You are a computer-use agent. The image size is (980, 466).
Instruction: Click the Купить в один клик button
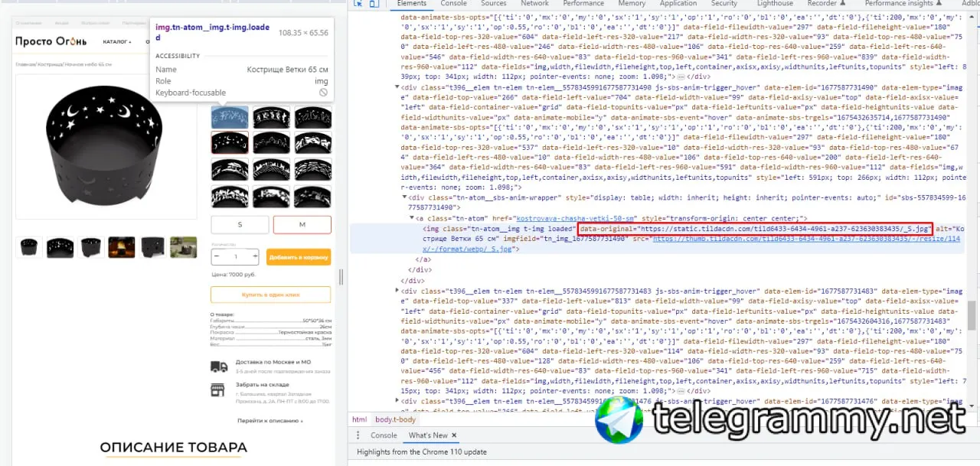coord(271,295)
